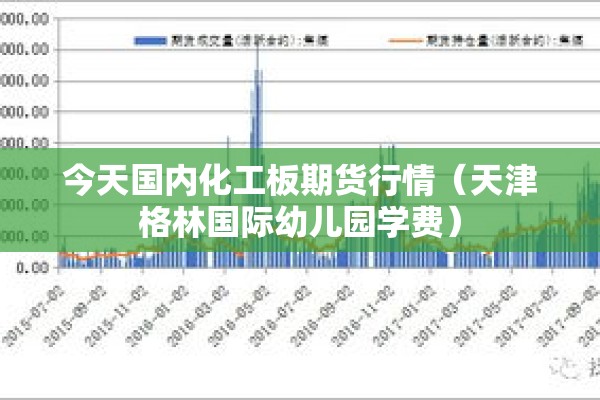Click the '0.00' y-axis label
Screen dimensions: 600x400
pyautogui.click(x=33, y=267)
